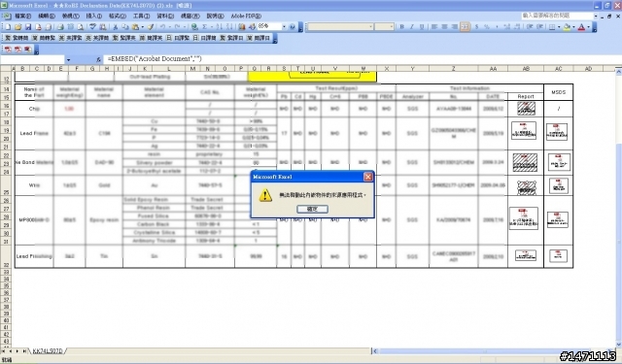This screenshot has width=622, height=364.
Task: Open the Font size combo box
Action: click(x=384, y=27)
